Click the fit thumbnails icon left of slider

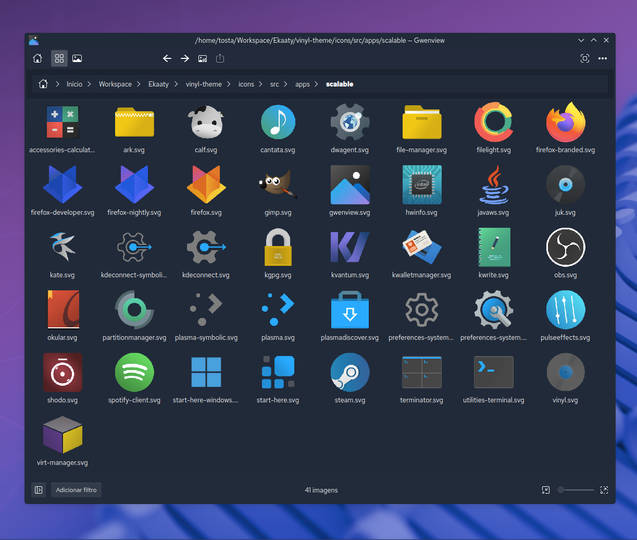(x=546, y=490)
